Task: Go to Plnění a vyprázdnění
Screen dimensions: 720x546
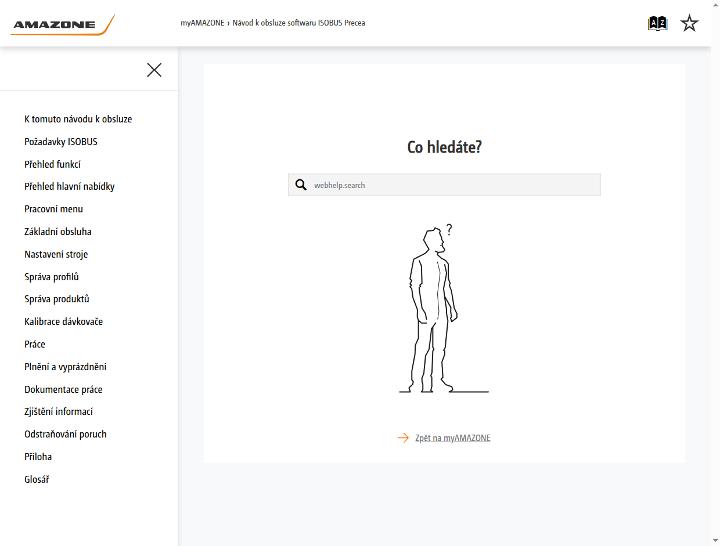Action: pyautogui.click(x=65, y=366)
